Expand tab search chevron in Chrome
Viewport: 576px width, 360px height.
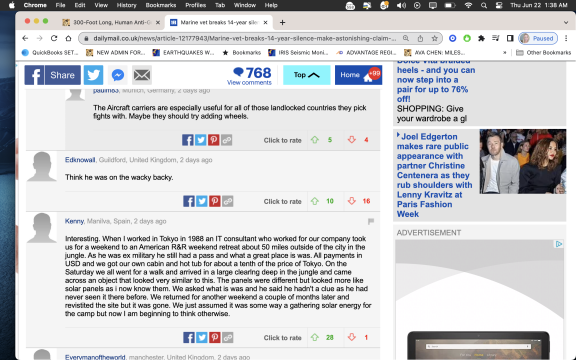point(566,22)
